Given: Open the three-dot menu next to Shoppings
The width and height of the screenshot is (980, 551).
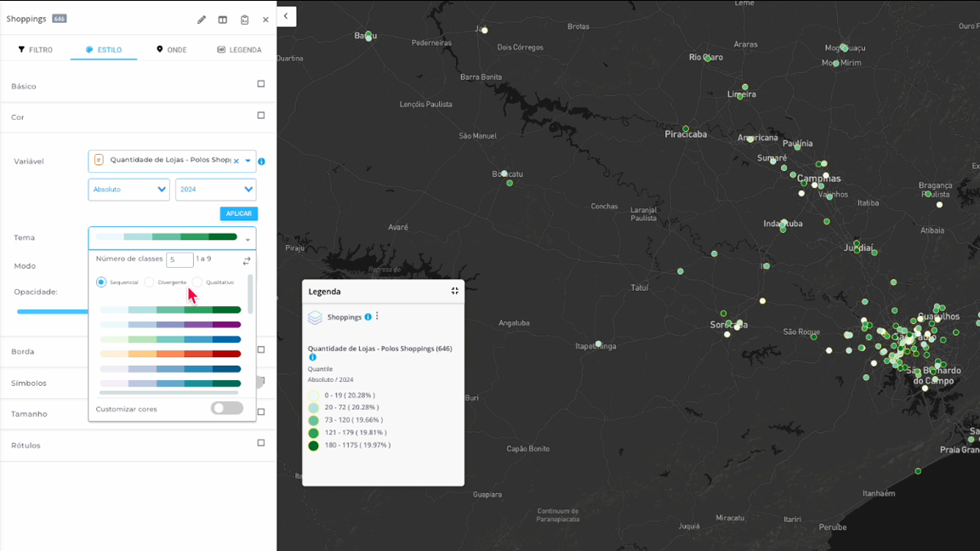Looking at the screenshot, I should (378, 316).
